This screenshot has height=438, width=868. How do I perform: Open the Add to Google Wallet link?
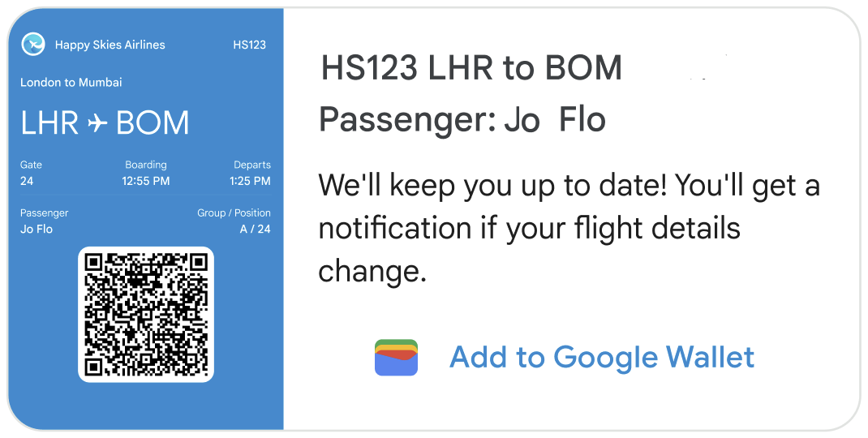(602, 358)
